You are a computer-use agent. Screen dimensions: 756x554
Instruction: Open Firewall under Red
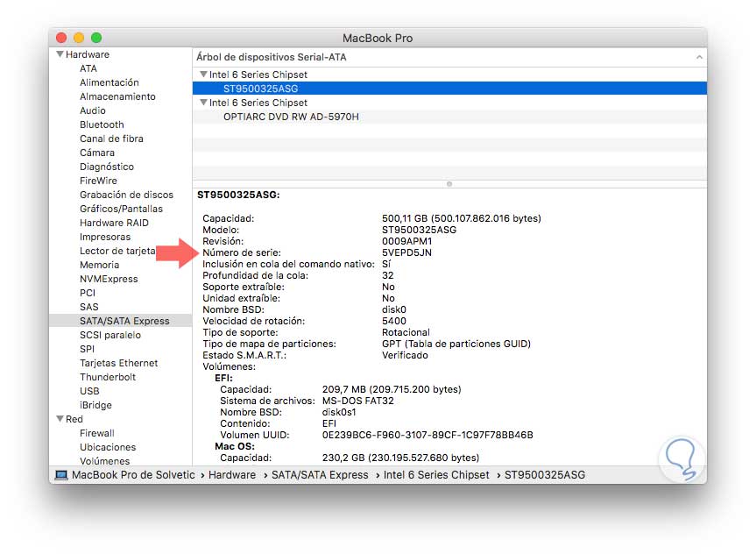[97, 433]
